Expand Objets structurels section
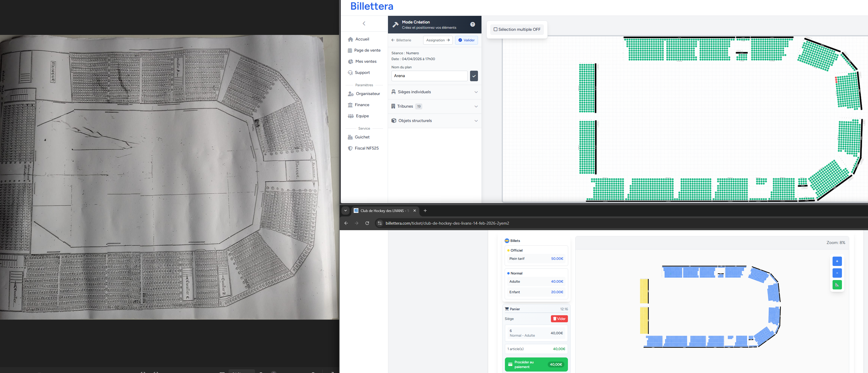868x373 pixels. coord(434,121)
